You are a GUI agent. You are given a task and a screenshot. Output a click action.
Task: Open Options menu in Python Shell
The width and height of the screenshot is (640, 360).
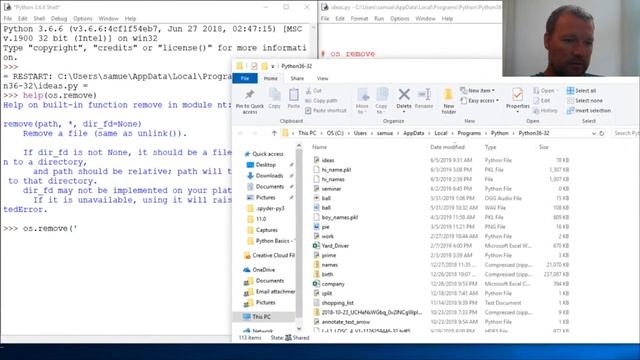[x=83, y=19]
